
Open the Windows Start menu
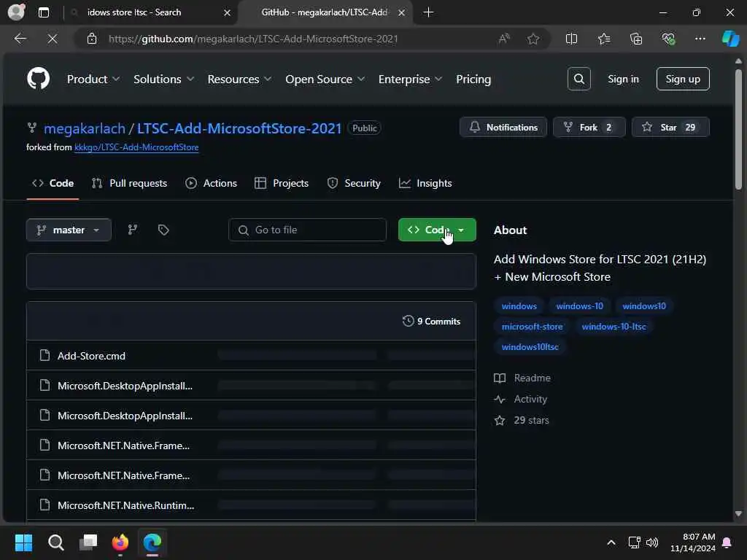23,542
